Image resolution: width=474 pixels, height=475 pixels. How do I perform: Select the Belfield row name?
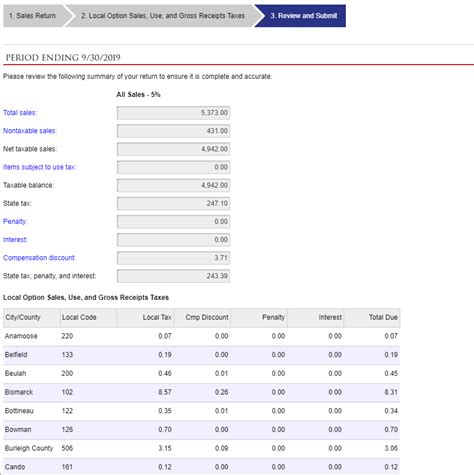[16, 355]
